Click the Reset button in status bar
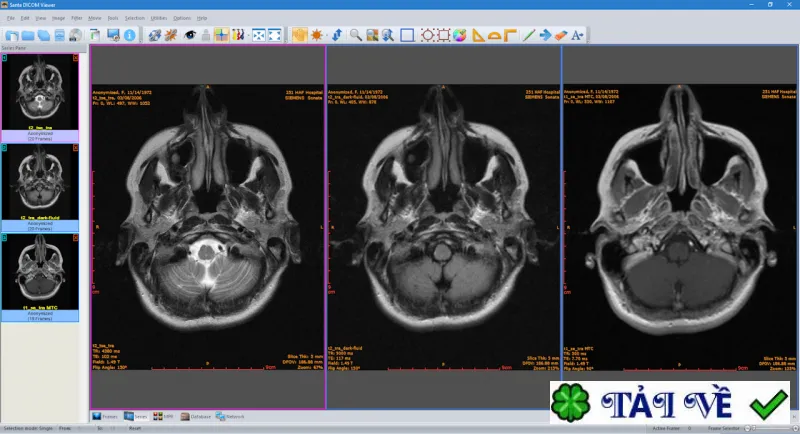The width and height of the screenshot is (800, 434). pos(135,428)
